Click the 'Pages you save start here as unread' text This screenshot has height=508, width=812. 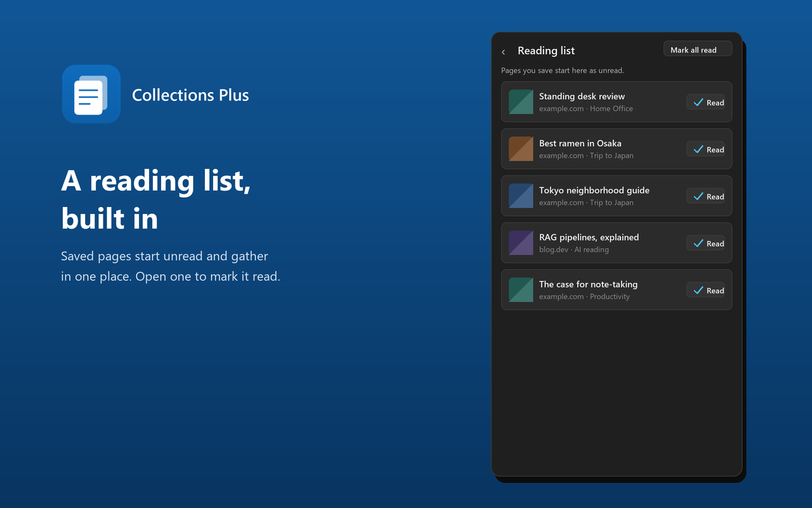pyautogui.click(x=563, y=70)
